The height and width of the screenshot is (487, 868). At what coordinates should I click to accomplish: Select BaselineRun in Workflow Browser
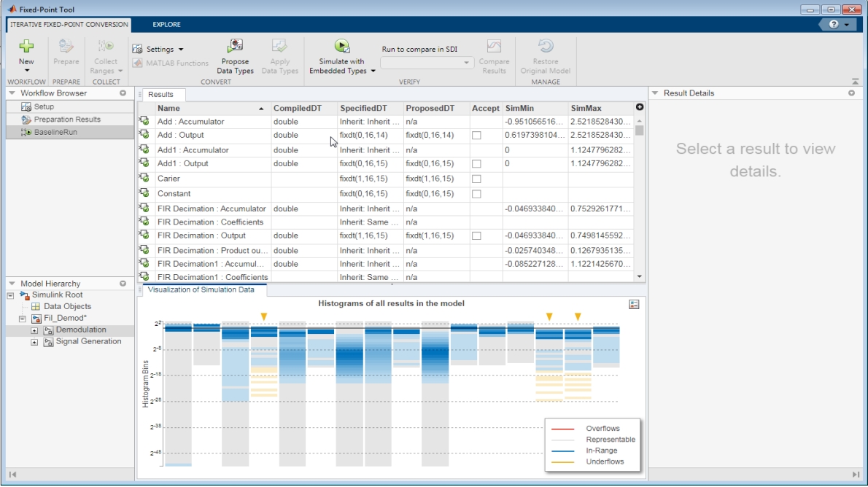(x=55, y=132)
